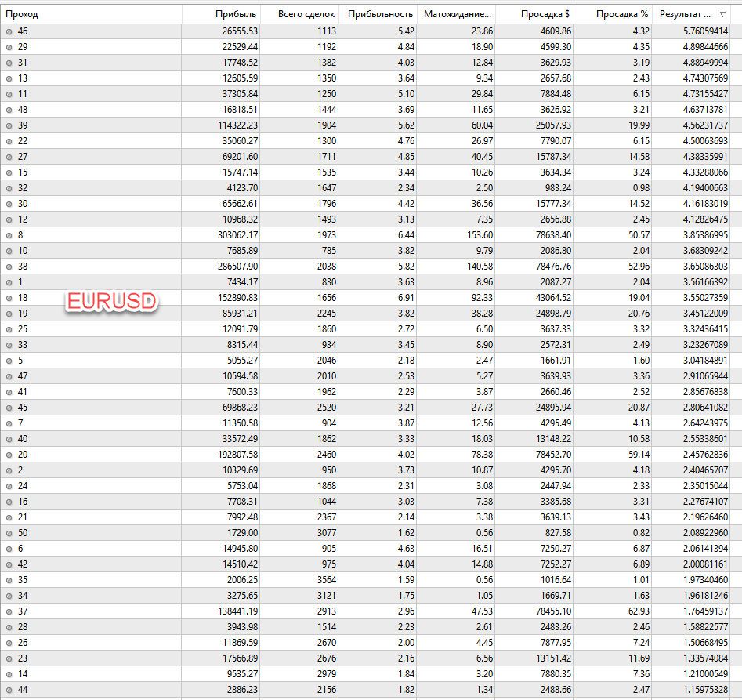
Task: Select profit factor 6.91
Action: [406, 298]
